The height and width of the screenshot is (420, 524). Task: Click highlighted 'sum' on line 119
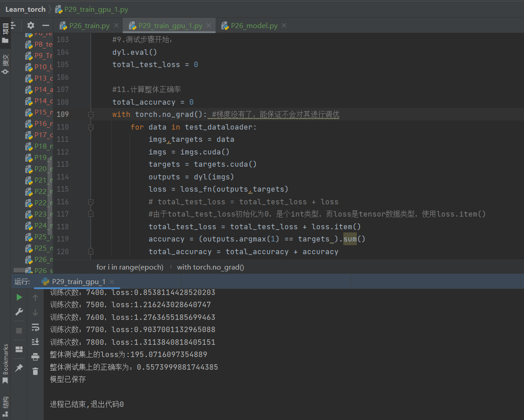350,239
